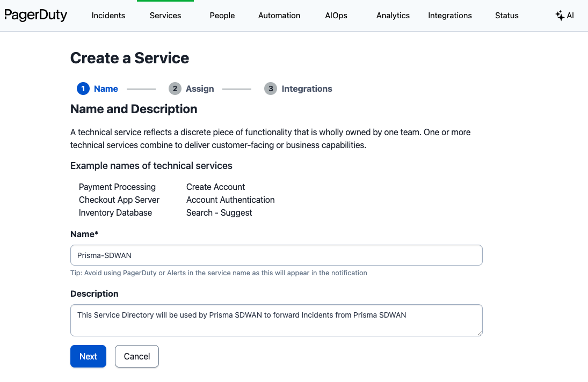Open the Services menu
The image size is (588, 382).
tap(165, 16)
